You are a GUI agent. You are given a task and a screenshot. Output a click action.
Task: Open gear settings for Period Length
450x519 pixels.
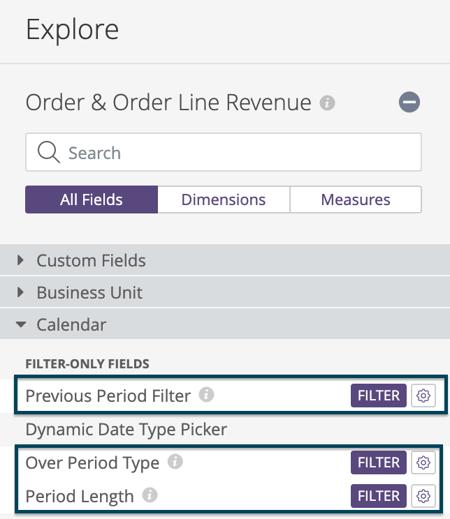423,496
